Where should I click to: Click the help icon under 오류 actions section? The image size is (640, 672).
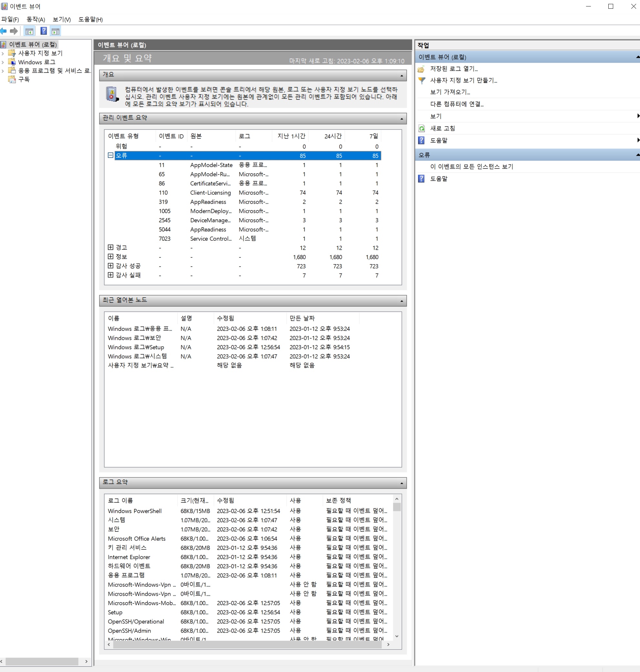[x=421, y=179]
